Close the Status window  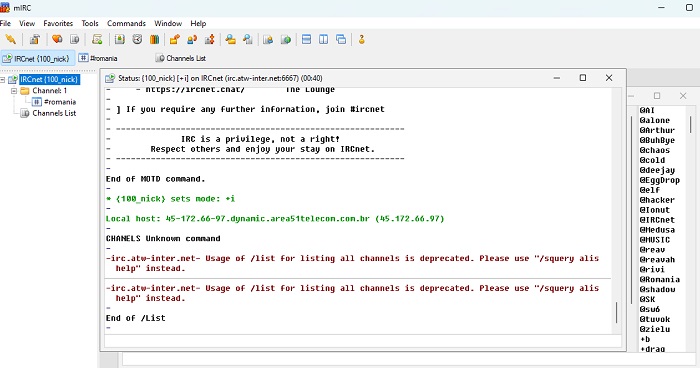(x=609, y=78)
